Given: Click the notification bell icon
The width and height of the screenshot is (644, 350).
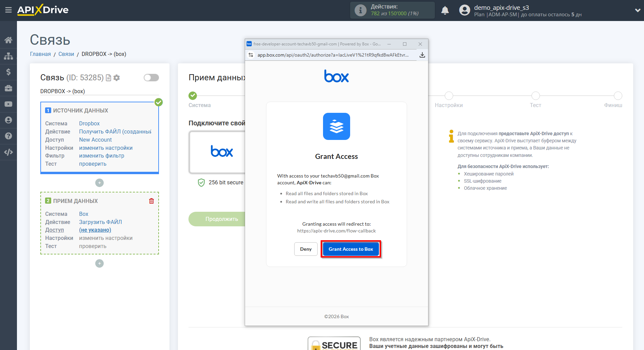Looking at the screenshot, I should pyautogui.click(x=445, y=11).
